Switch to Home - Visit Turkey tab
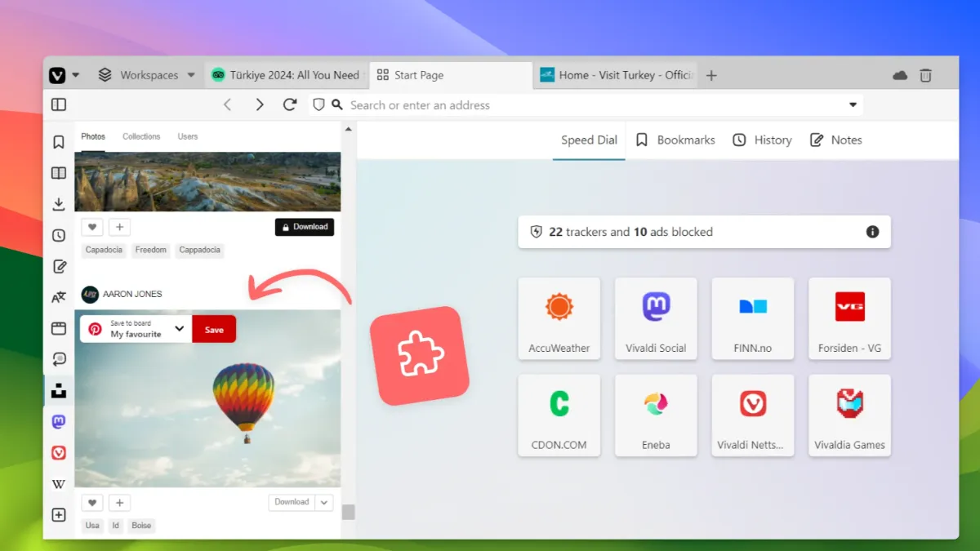Screen dimensions: 980x551 [x=617, y=75]
